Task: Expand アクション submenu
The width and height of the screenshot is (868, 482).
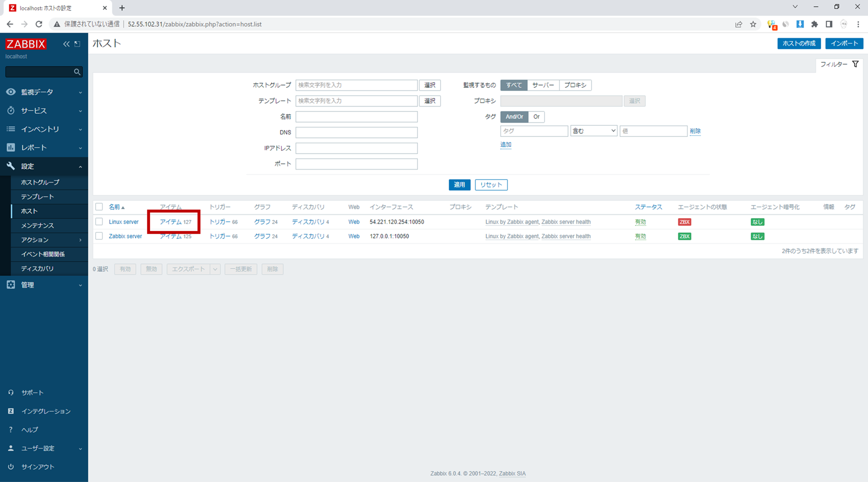Action: coord(49,240)
